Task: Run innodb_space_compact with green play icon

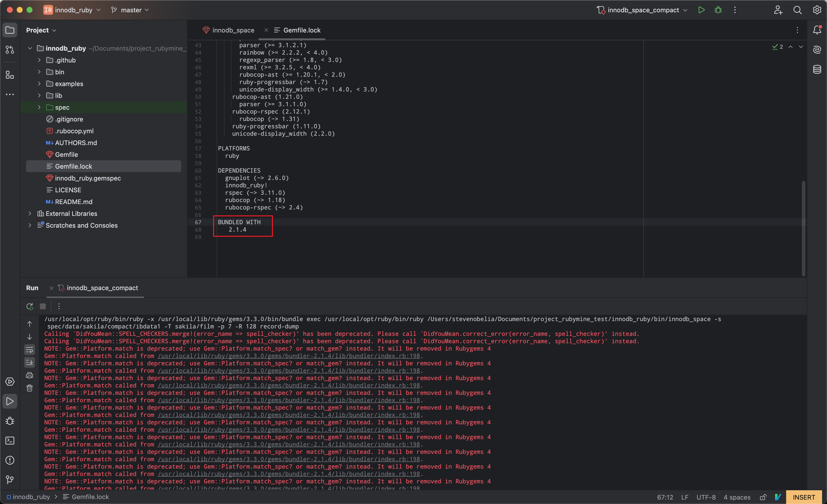Action: click(x=701, y=10)
